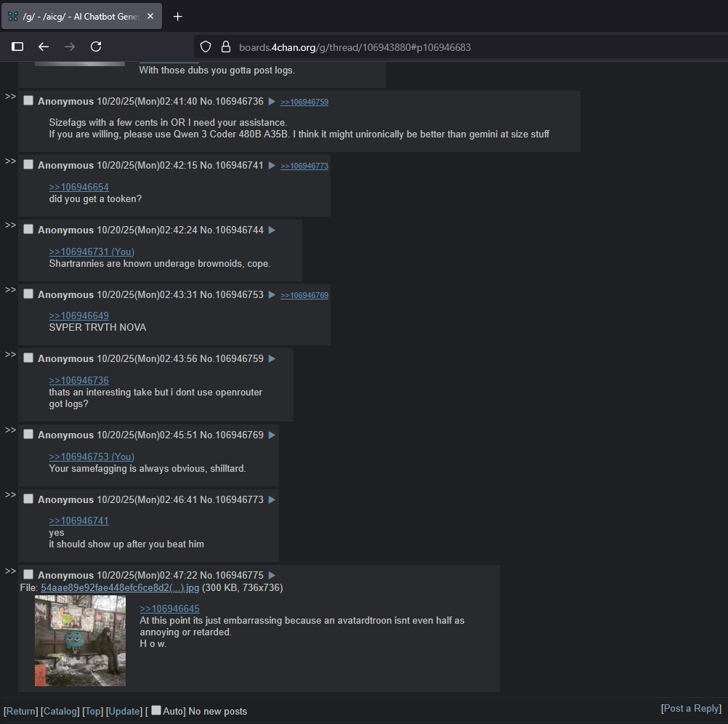Check the box for post No.106946744
The width and height of the screenshot is (728, 724).
[28, 229]
